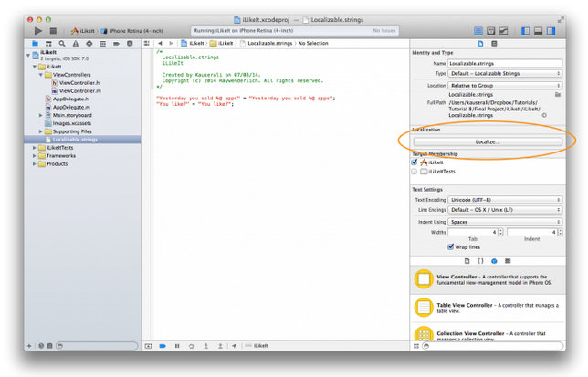
Task: Show Code Snippet library braces tab
Action: 480,261
